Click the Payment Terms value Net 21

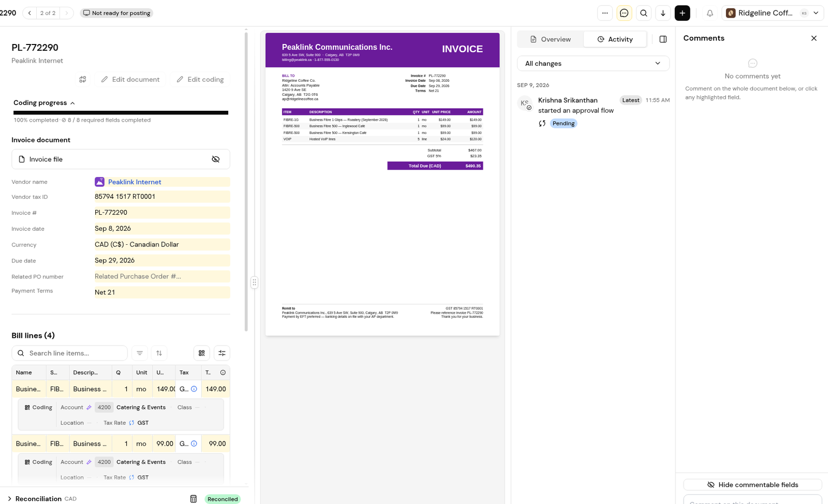click(162, 292)
